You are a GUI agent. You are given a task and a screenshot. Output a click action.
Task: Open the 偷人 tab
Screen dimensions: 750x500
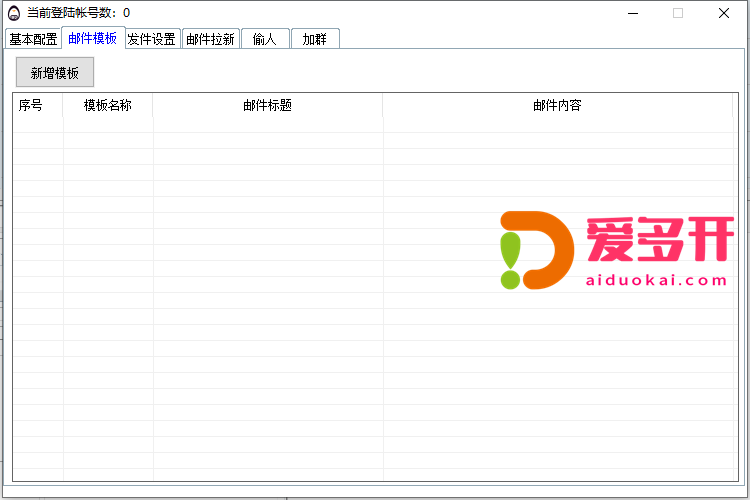pyautogui.click(x=265, y=39)
